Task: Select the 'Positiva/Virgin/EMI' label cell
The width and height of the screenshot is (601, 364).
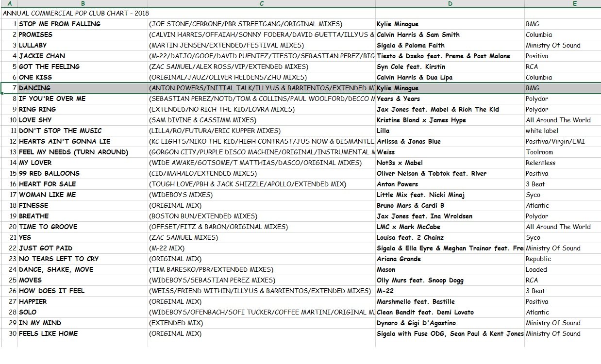Action: [x=563, y=141]
